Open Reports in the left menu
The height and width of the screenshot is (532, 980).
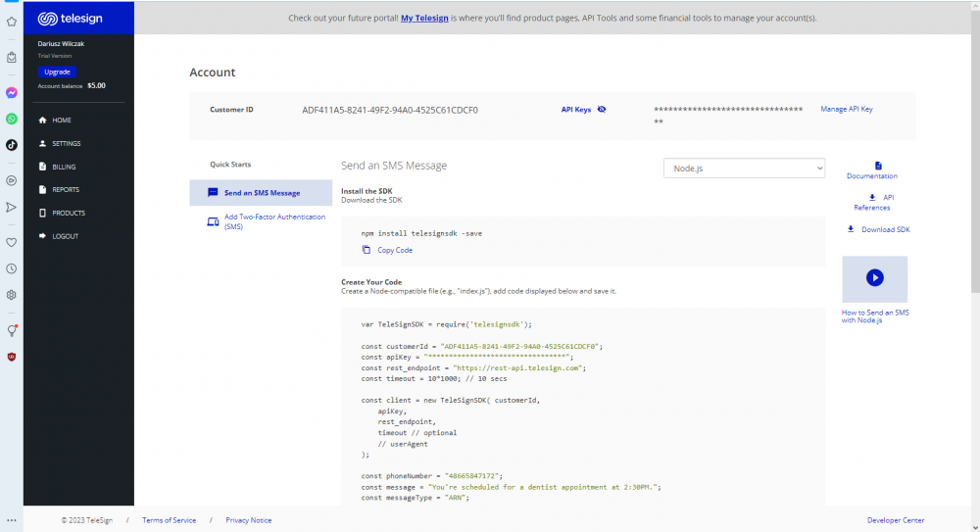(66, 189)
